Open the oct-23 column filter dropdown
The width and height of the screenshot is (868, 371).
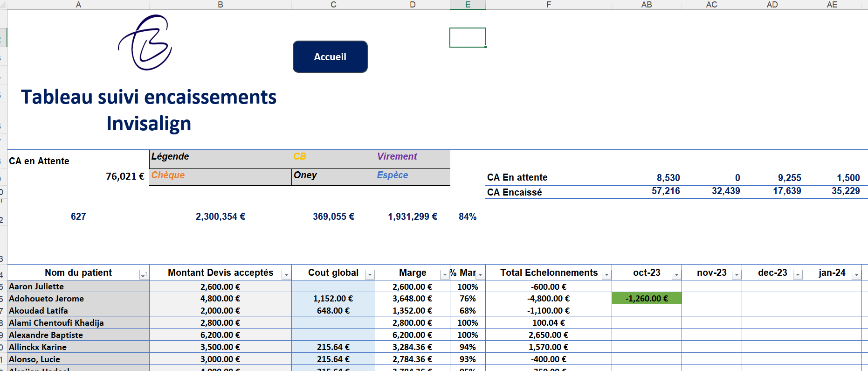676,275
